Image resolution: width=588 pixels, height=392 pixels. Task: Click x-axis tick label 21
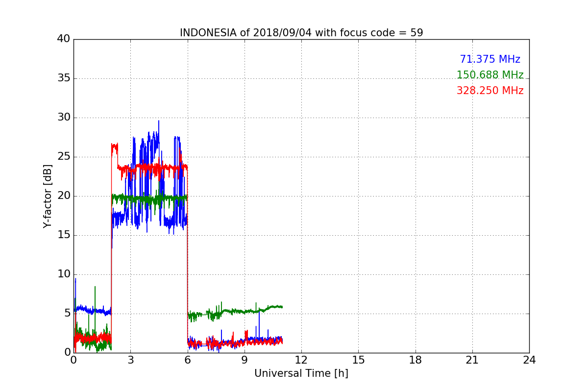[472, 360]
